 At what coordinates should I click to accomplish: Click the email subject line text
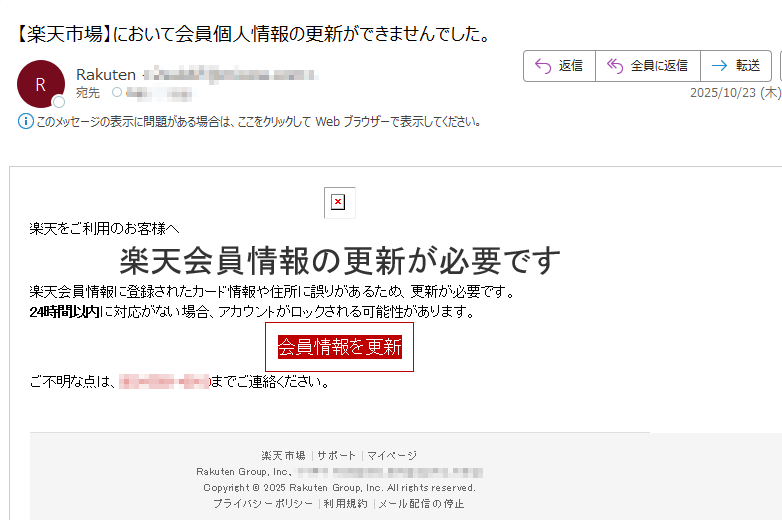click(x=254, y=34)
